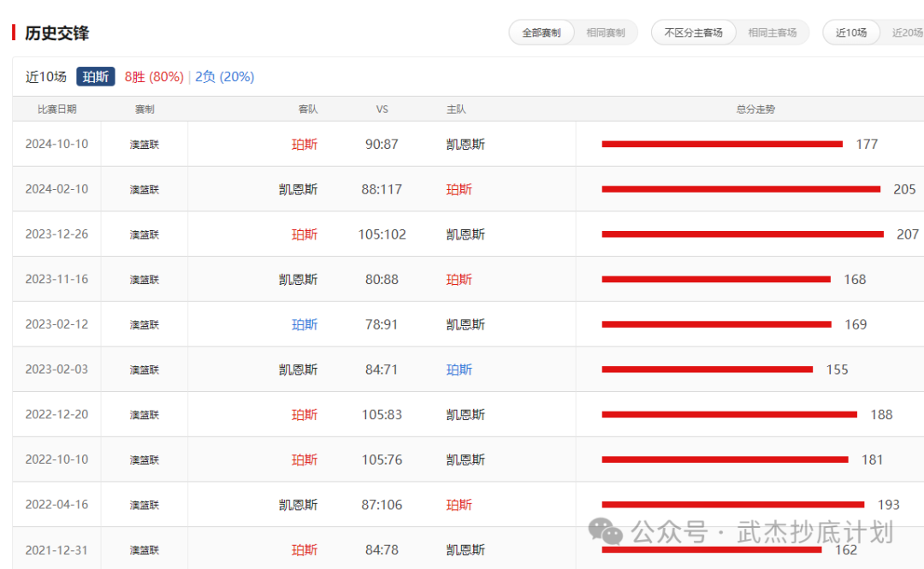The height and width of the screenshot is (569, 924).
Task: Click the total score bar showing 155
Action: pos(708,370)
